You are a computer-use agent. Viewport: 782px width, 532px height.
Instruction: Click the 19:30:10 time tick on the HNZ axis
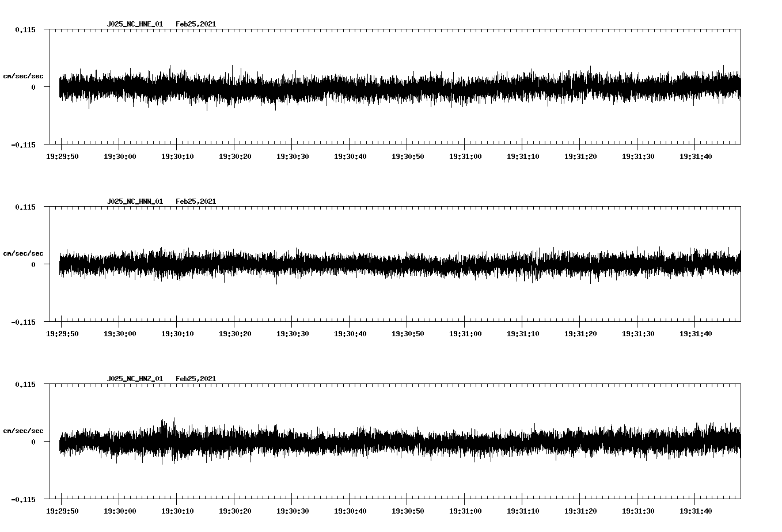(x=177, y=510)
